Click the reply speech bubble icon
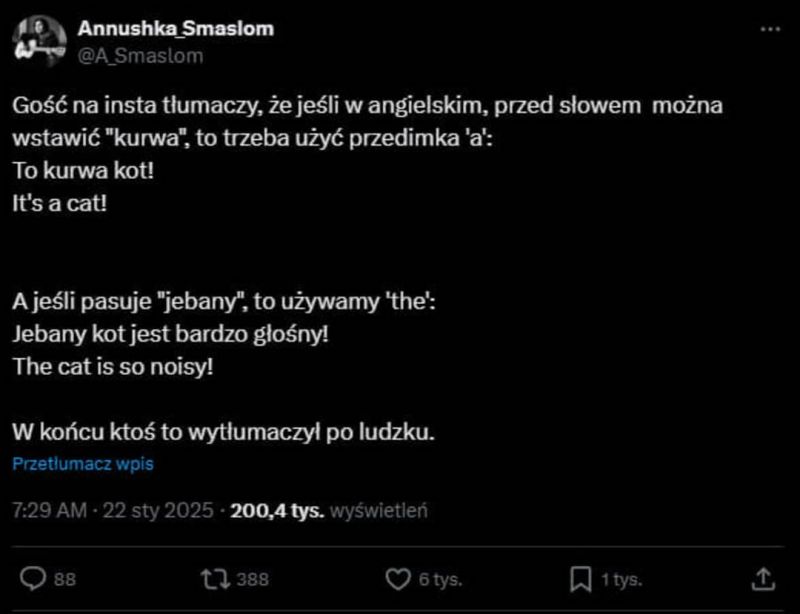The height and width of the screenshot is (614, 800). pyautogui.click(x=33, y=579)
